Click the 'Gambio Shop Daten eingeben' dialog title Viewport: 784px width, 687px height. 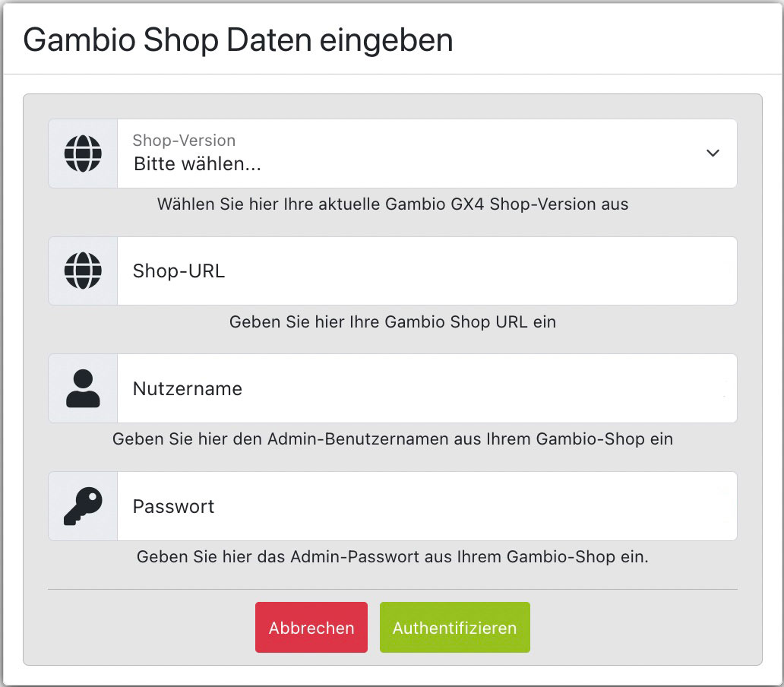click(x=238, y=40)
